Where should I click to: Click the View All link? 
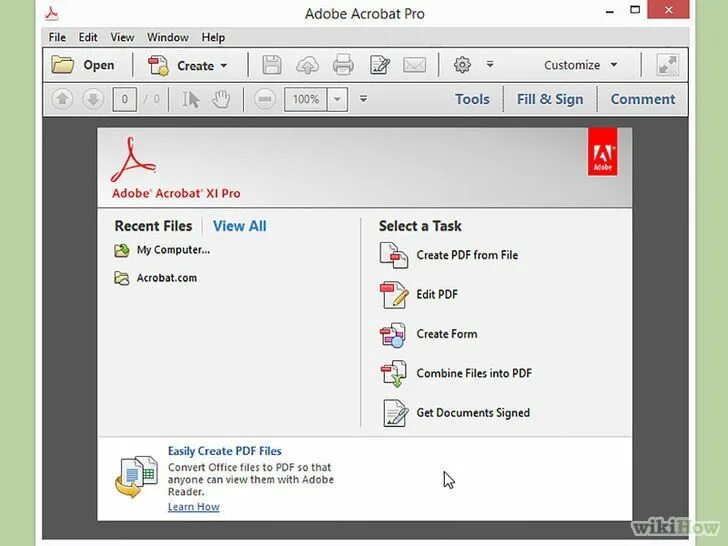click(x=240, y=226)
